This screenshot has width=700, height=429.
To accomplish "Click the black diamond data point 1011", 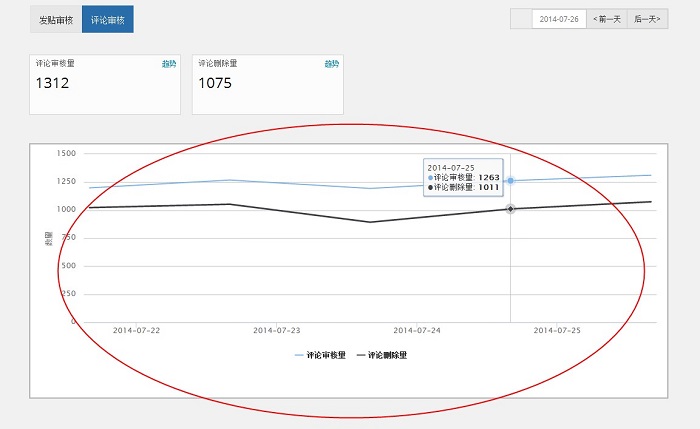I will [510, 209].
